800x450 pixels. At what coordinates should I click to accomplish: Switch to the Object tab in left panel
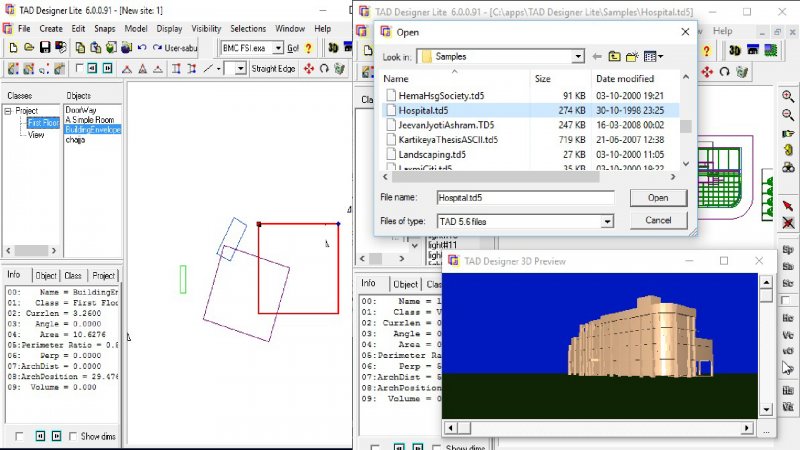point(46,275)
